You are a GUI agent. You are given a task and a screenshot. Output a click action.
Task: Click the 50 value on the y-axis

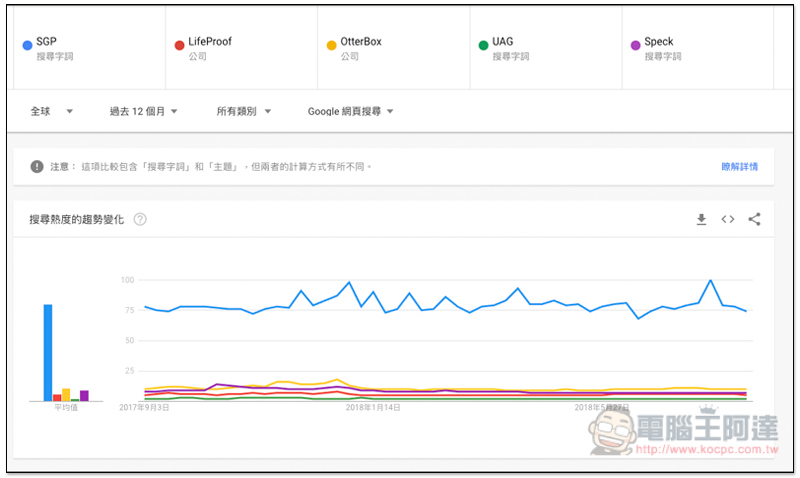click(x=130, y=340)
